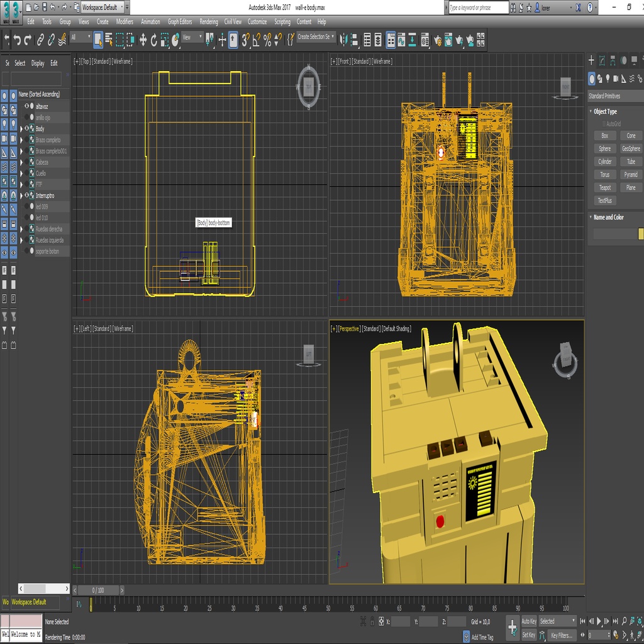This screenshot has width=644, height=644.
Task: Click the Torus primitive button
Action: [x=604, y=175]
